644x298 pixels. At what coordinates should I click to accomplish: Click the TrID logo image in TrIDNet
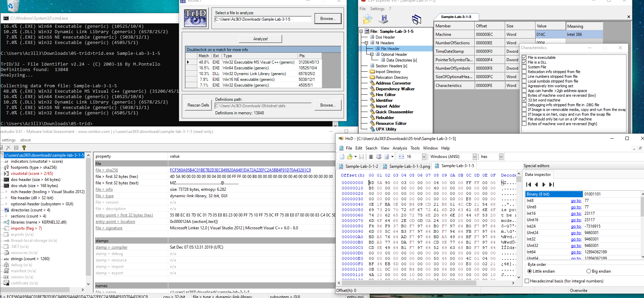coord(195,18)
